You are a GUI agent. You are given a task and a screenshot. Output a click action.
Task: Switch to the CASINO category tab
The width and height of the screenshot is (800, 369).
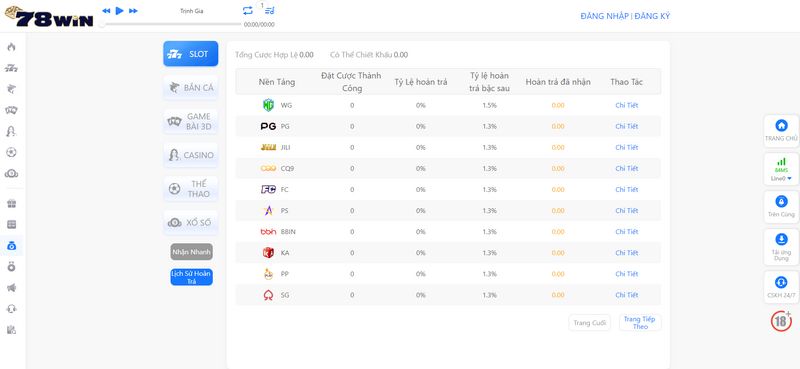[191, 155]
